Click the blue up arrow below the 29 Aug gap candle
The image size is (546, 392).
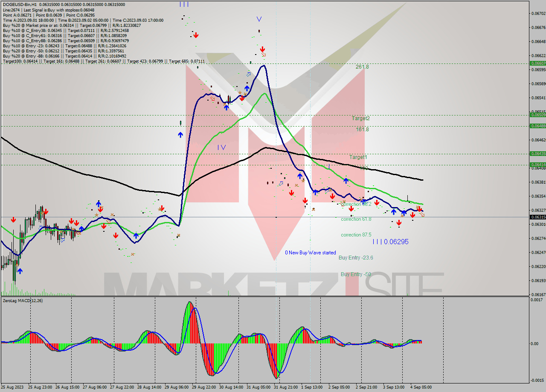180,135
